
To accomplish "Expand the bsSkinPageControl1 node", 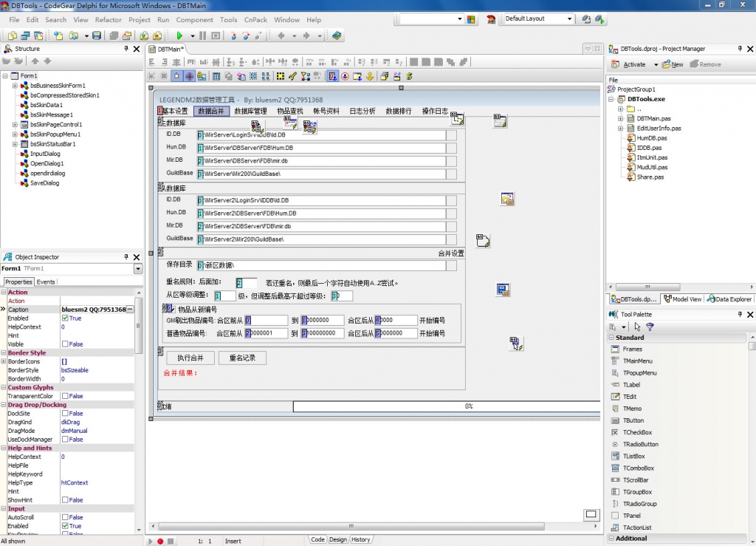I will click(15, 124).
